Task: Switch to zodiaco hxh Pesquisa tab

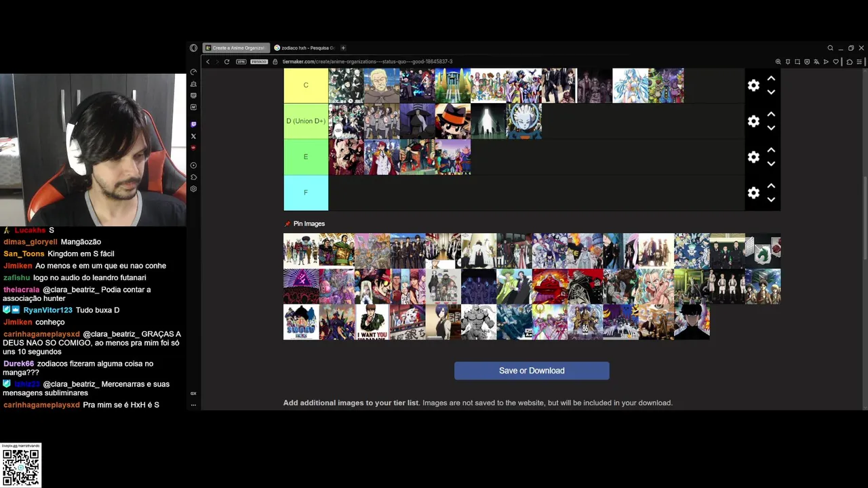Action: point(304,48)
